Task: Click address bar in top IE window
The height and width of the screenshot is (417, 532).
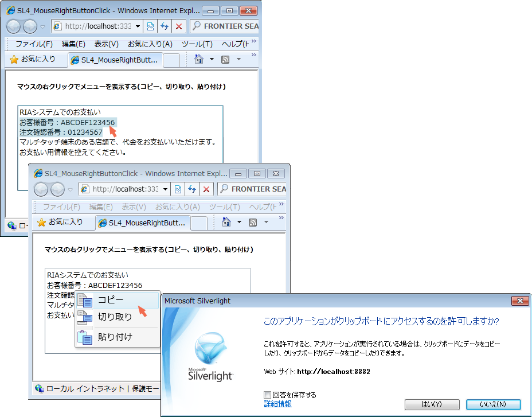Action: (97, 26)
